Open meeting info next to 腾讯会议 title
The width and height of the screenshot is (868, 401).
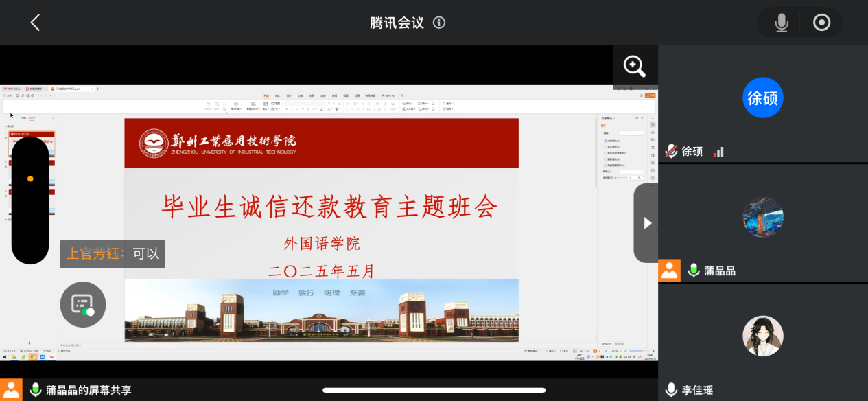click(x=439, y=23)
